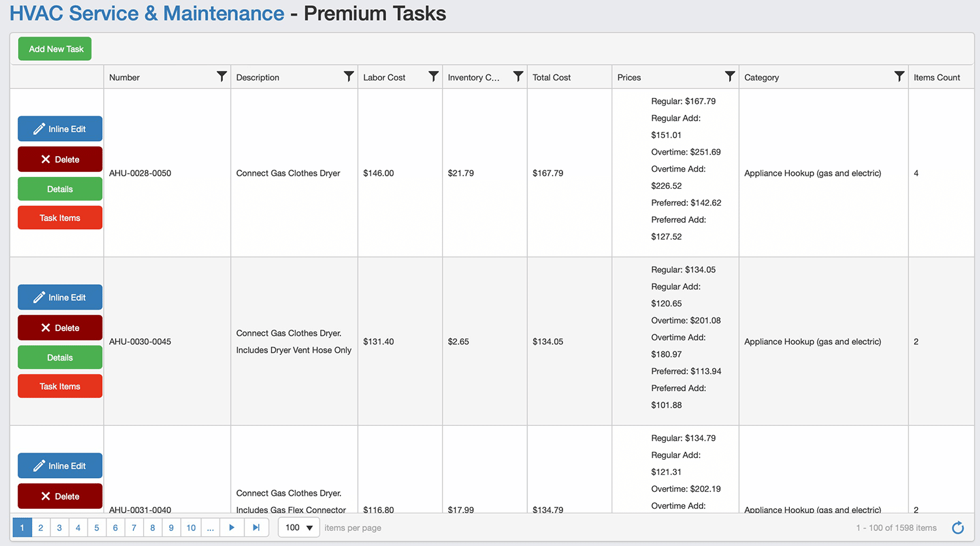
Task: Inline Edit task AHU-0028-0050
Action: pyautogui.click(x=60, y=129)
